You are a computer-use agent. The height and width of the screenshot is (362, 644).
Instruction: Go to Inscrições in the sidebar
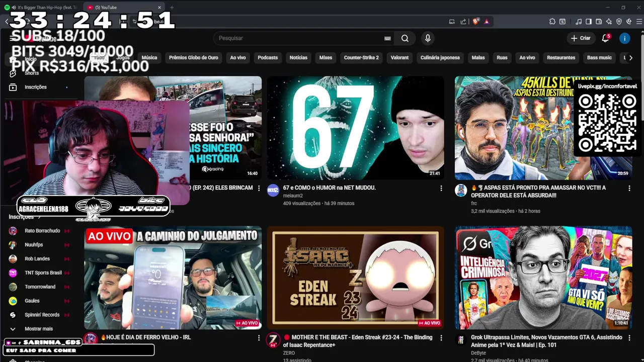point(39,87)
